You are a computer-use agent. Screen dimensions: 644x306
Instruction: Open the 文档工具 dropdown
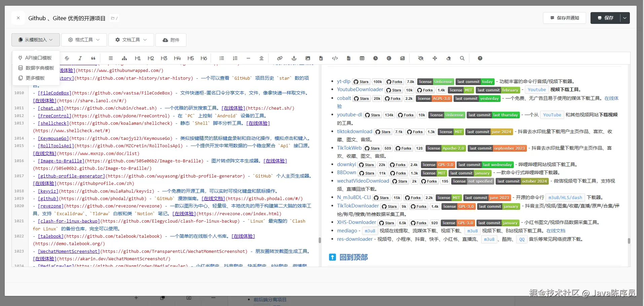coord(131,40)
